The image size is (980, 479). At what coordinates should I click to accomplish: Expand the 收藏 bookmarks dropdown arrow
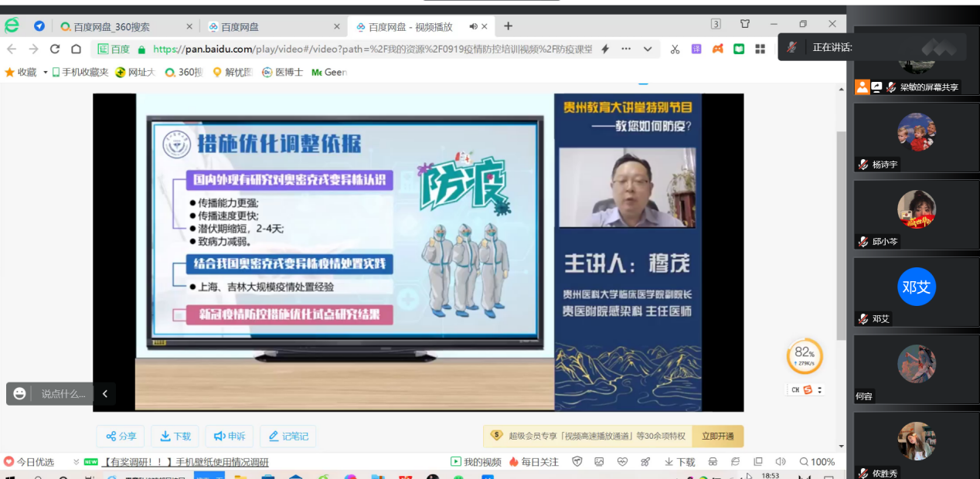coord(45,73)
